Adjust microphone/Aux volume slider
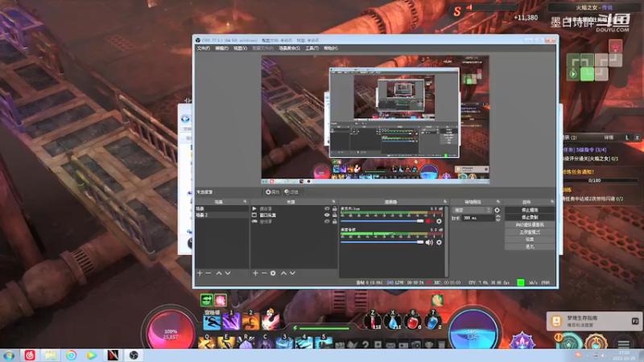The height and width of the screenshot is (362, 644). coord(382,221)
